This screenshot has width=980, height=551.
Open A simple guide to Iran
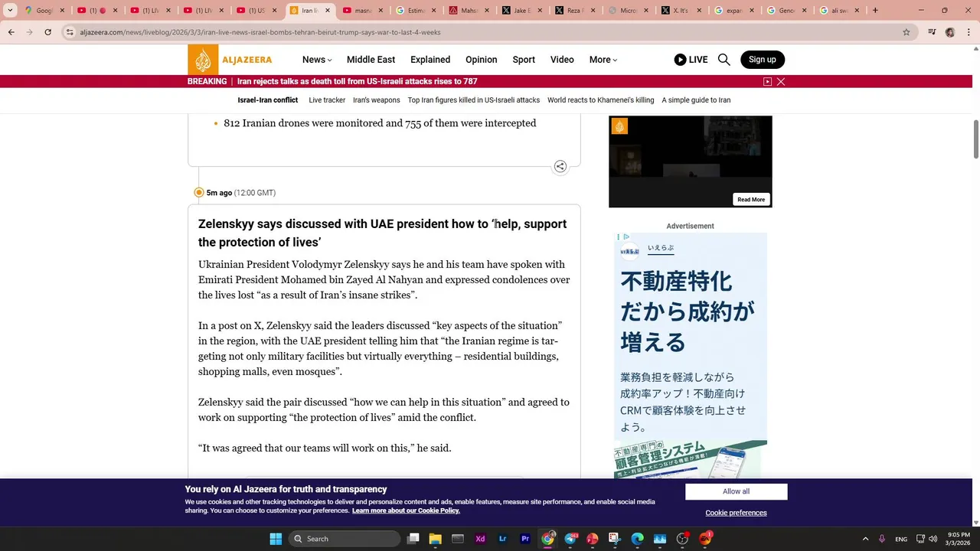pyautogui.click(x=696, y=100)
